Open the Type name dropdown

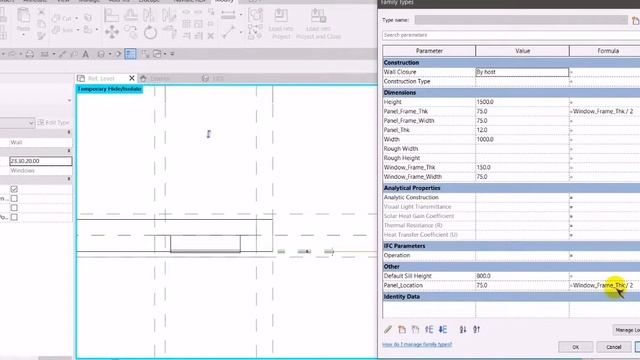[x=521, y=20]
